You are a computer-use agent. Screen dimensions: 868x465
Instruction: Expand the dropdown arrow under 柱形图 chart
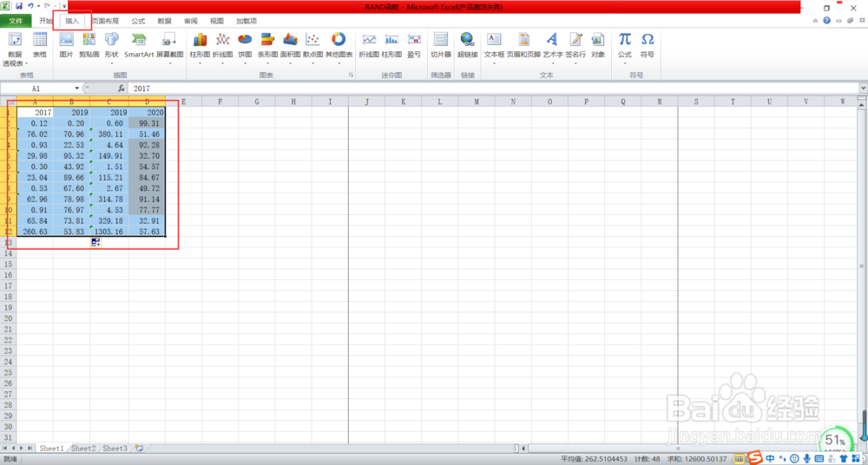200,63
